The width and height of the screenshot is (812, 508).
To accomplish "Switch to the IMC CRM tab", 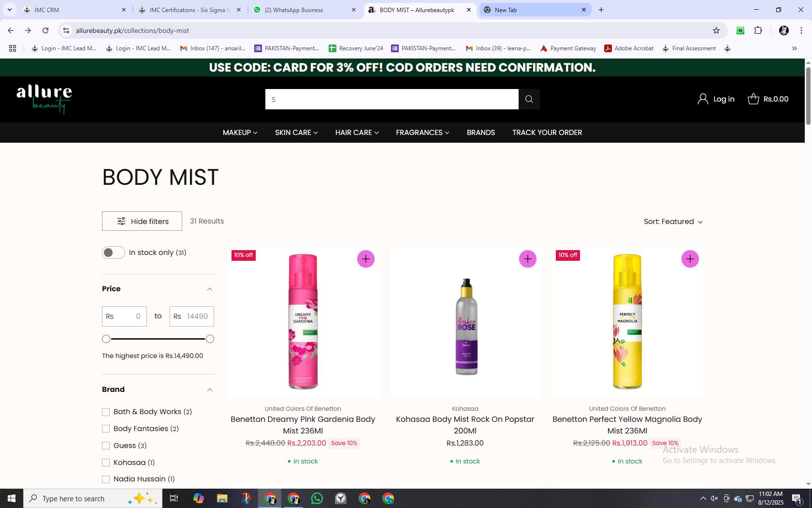I will (x=72, y=10).
